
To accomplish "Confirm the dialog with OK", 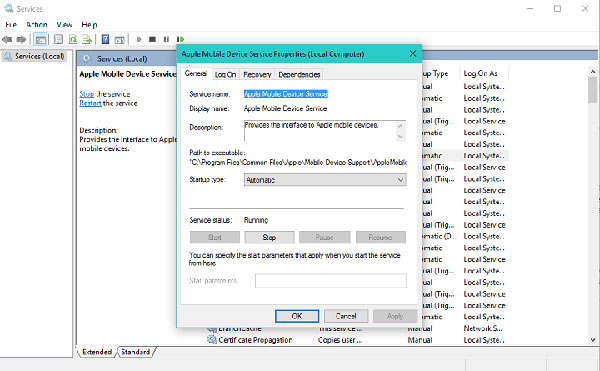I will coord(297,316).
